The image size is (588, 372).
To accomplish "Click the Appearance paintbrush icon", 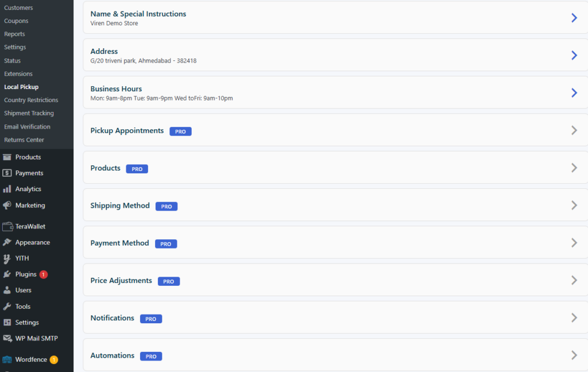I will point(7,242).
